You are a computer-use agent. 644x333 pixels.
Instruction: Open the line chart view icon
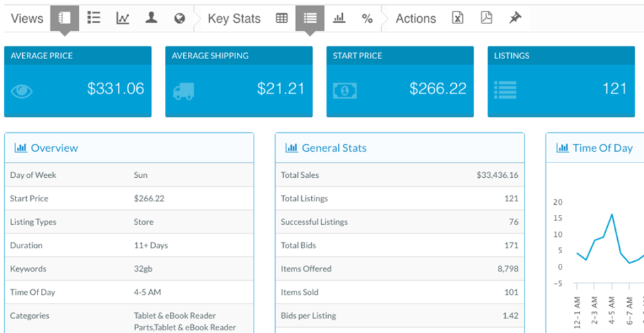(x=122, y=18)
